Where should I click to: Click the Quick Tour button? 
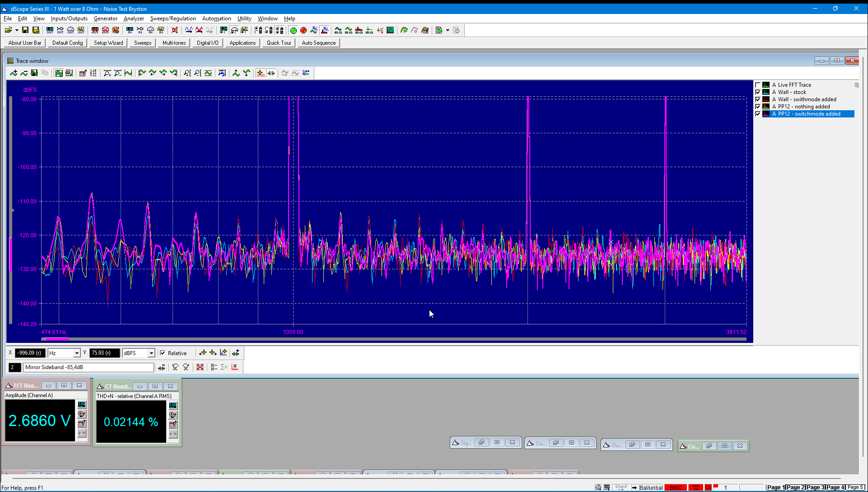(279, 43)
